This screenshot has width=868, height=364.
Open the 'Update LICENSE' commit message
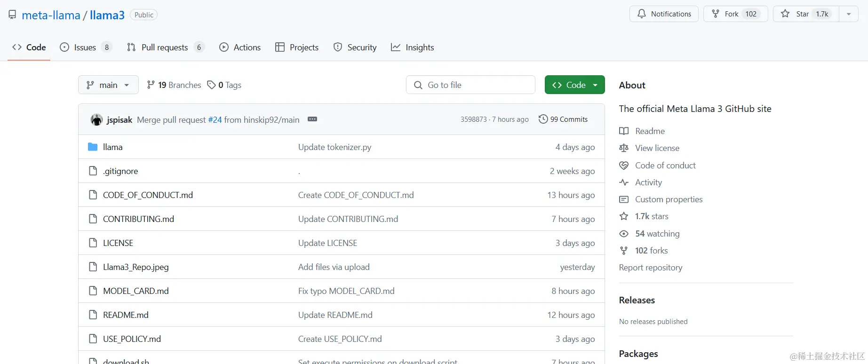[x=327, y=243]
